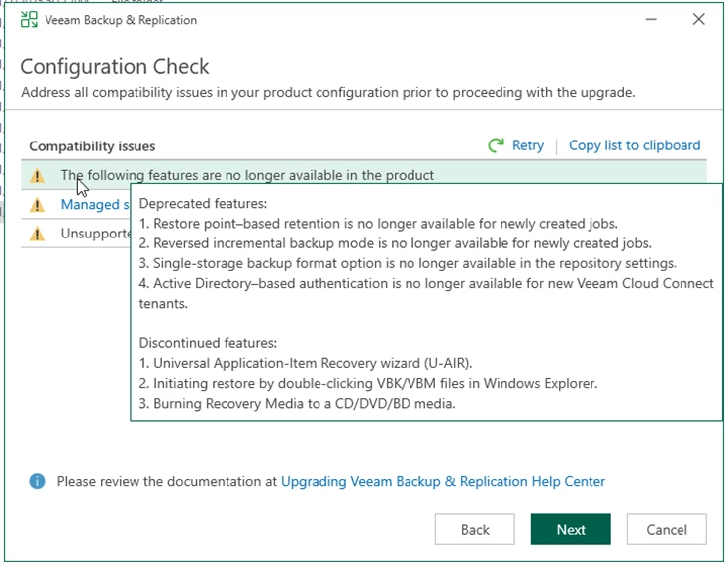Select 'features are no longer available' issue row

(247, 175)
